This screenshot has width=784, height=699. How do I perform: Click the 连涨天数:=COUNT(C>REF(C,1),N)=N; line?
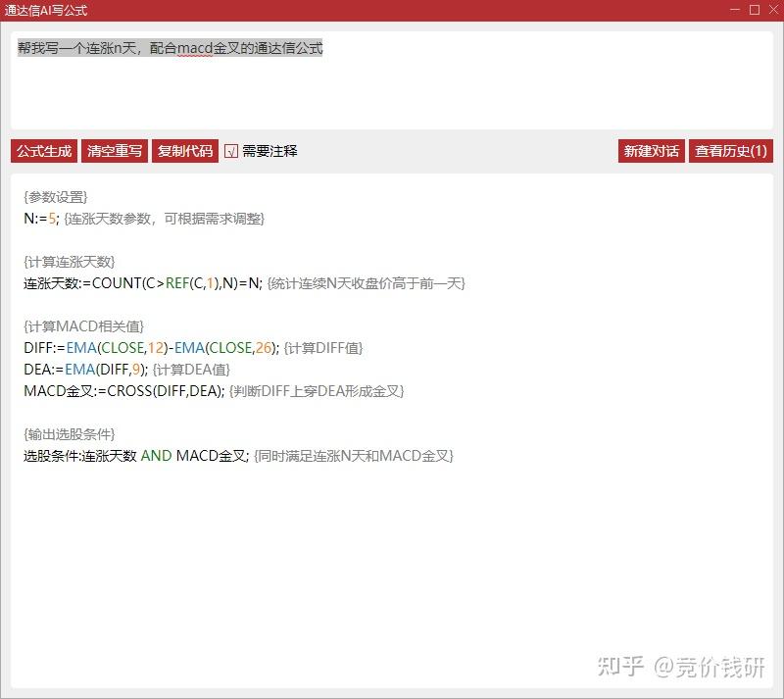pos(142,283)
